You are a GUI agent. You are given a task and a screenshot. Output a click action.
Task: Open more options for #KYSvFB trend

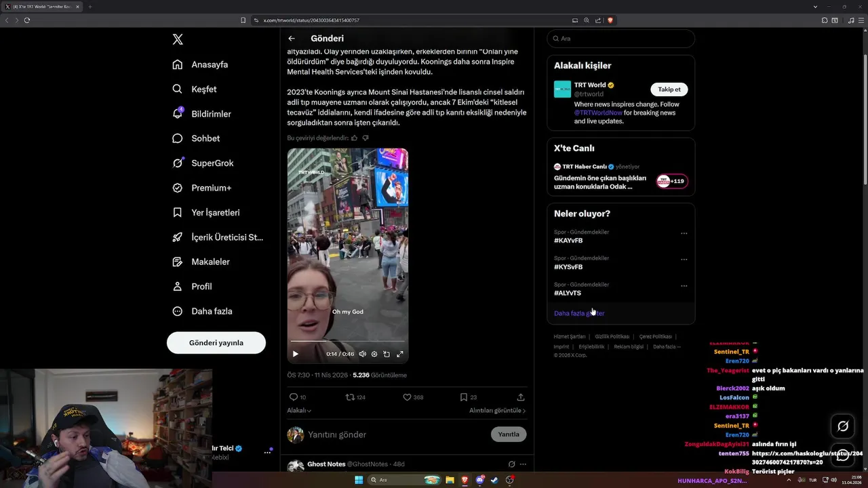pyautogui.click(x=684, y=260)
